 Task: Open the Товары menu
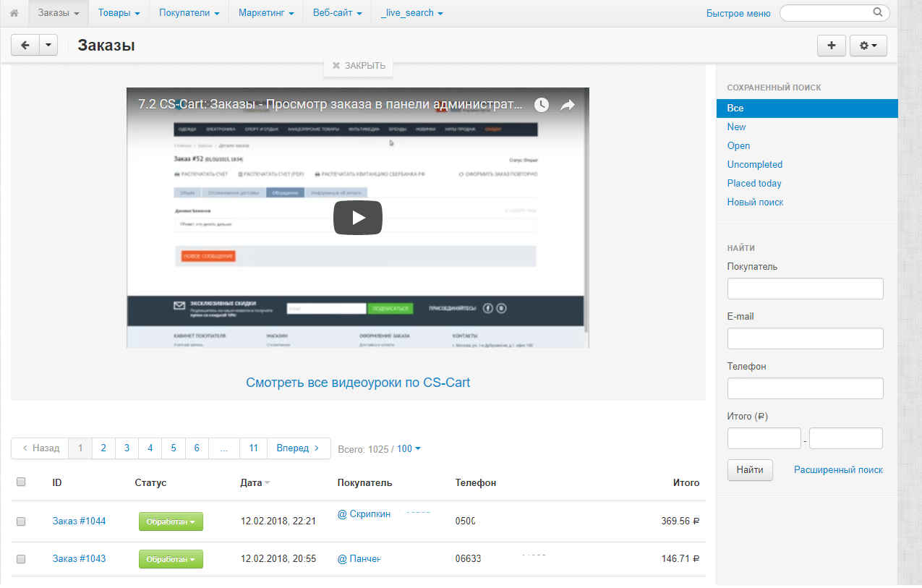point(119,13)
